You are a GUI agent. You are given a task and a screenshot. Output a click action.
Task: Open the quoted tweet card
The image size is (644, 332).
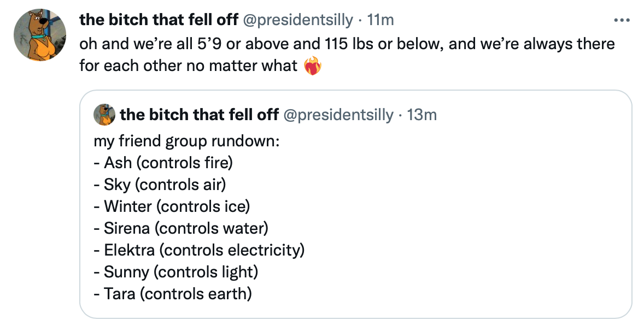click(356, 204)
